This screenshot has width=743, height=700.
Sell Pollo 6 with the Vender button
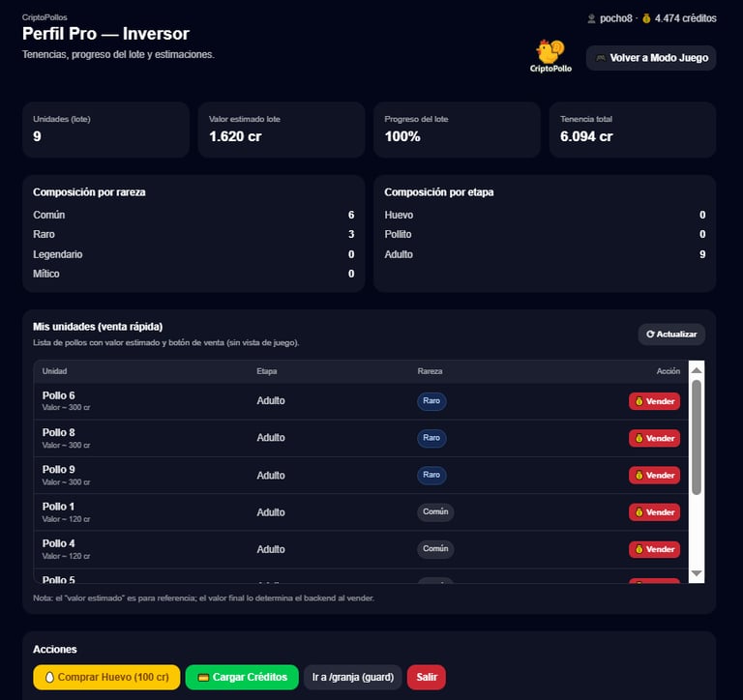[654, 401]
